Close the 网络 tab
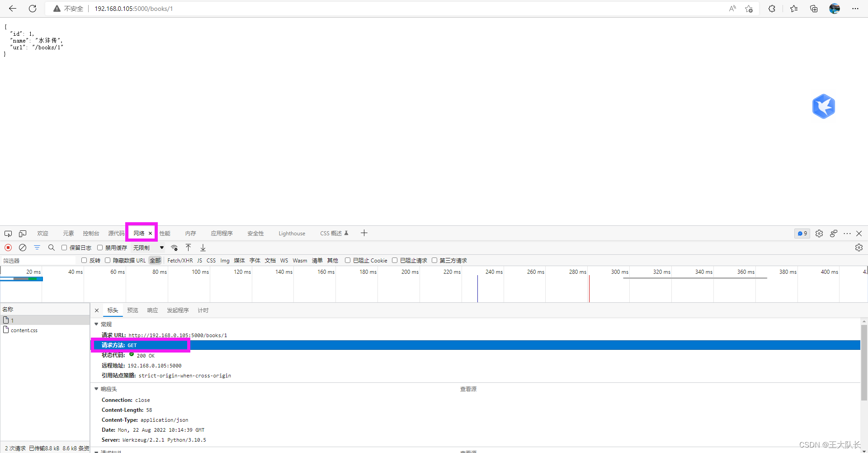Screen dimensions: 868x453 pos(150,234)
